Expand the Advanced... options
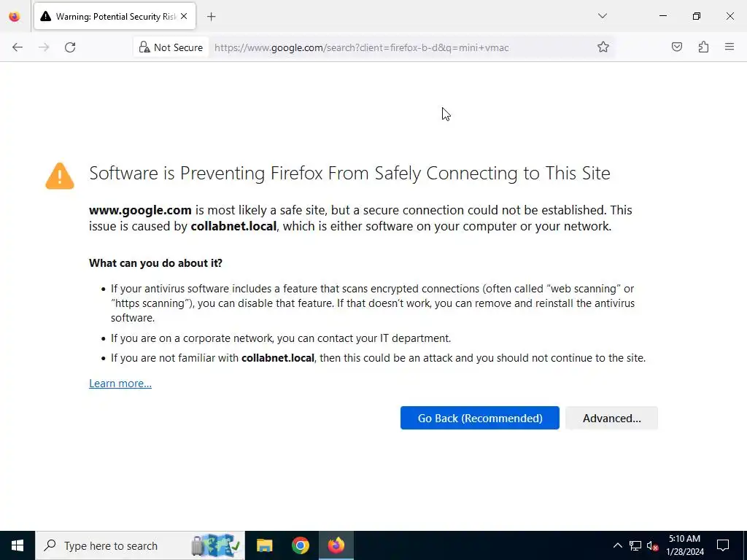Image resolution: width=747 pixels, height=560 pixels. (x=611, y=418)
